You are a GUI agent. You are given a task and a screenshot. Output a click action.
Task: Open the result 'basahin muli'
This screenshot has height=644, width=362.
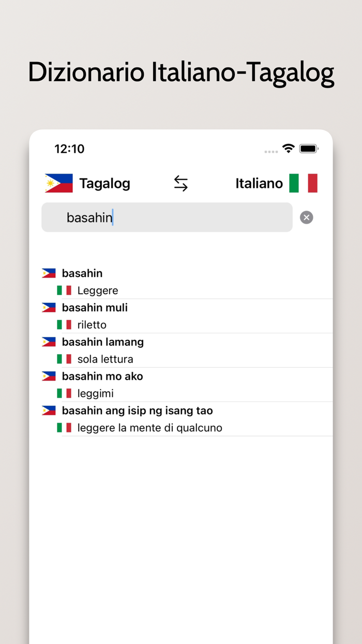[95, 306]
